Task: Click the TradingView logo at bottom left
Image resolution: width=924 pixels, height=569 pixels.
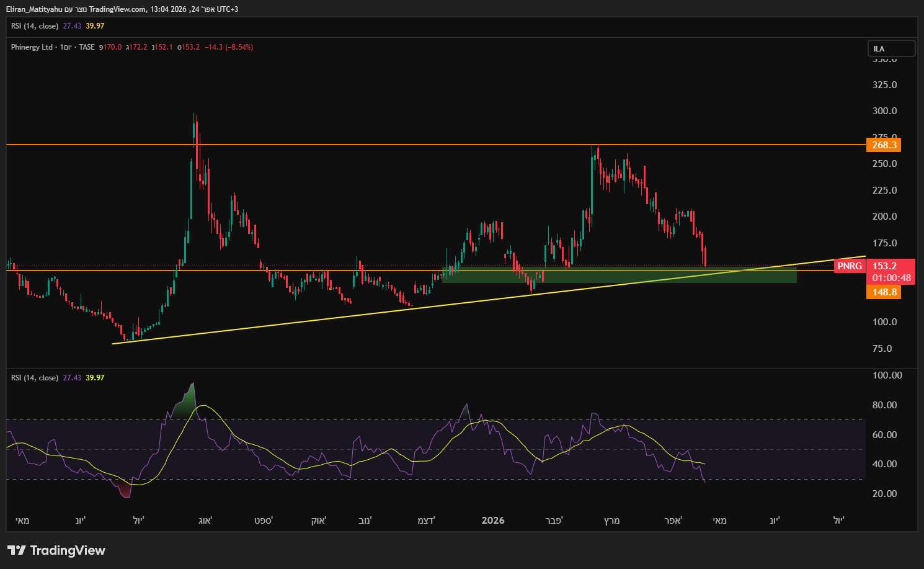Action: (56, 550)
